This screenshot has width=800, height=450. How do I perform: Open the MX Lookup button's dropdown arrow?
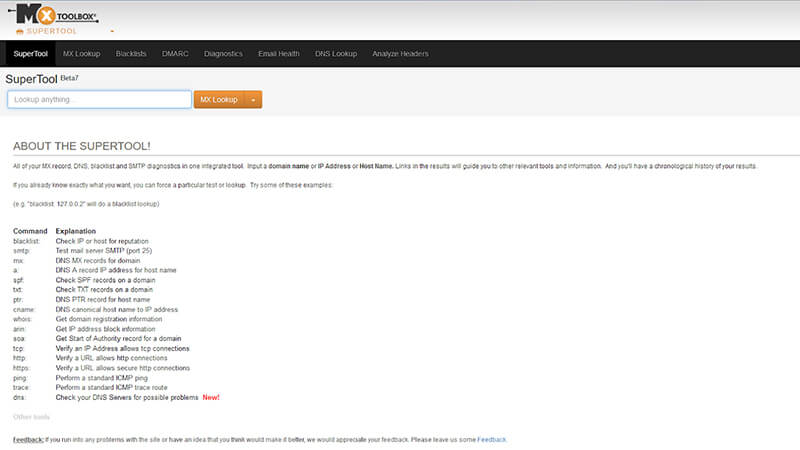point(253,100)
